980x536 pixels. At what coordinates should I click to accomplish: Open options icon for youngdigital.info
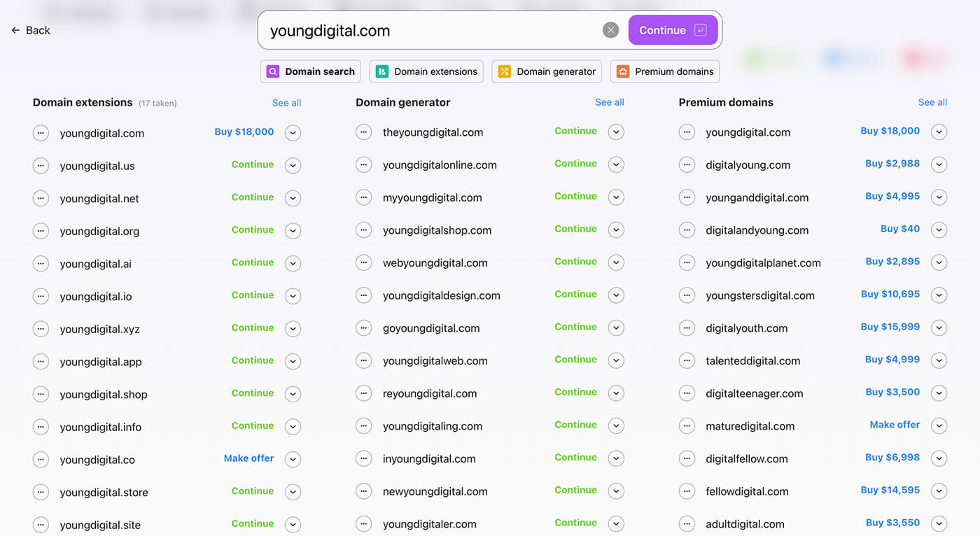pos(41,427)
